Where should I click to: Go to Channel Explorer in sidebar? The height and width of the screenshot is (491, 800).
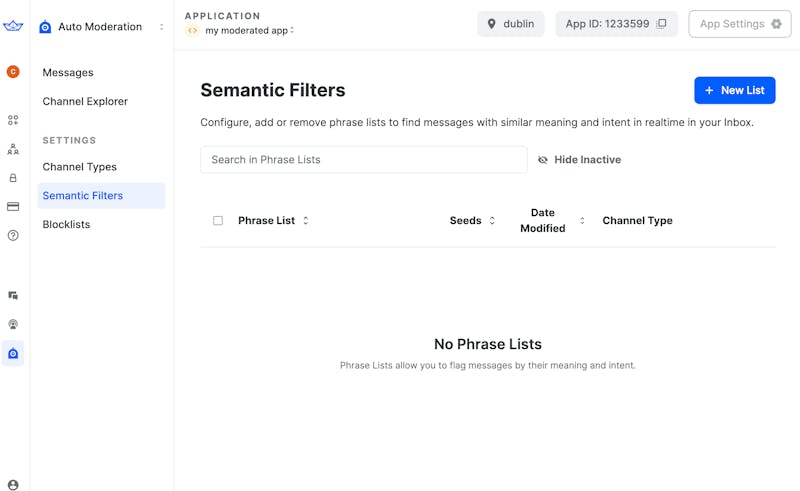pyautogui.click(x=85, y=101)
